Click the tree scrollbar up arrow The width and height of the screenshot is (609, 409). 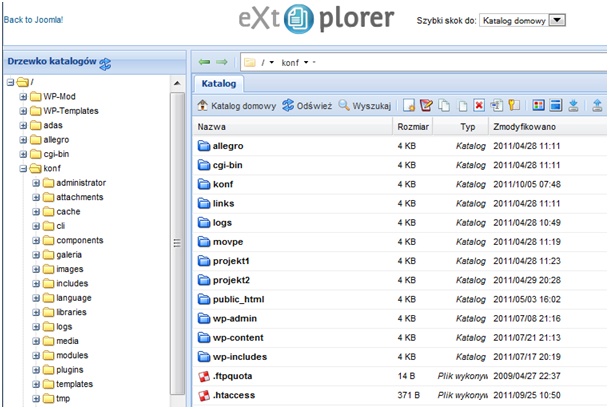click(x=177, y=83)
